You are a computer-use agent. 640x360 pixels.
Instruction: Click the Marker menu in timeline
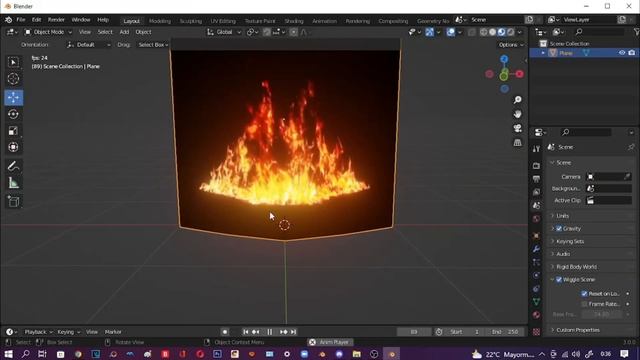(x=113, y=332)
